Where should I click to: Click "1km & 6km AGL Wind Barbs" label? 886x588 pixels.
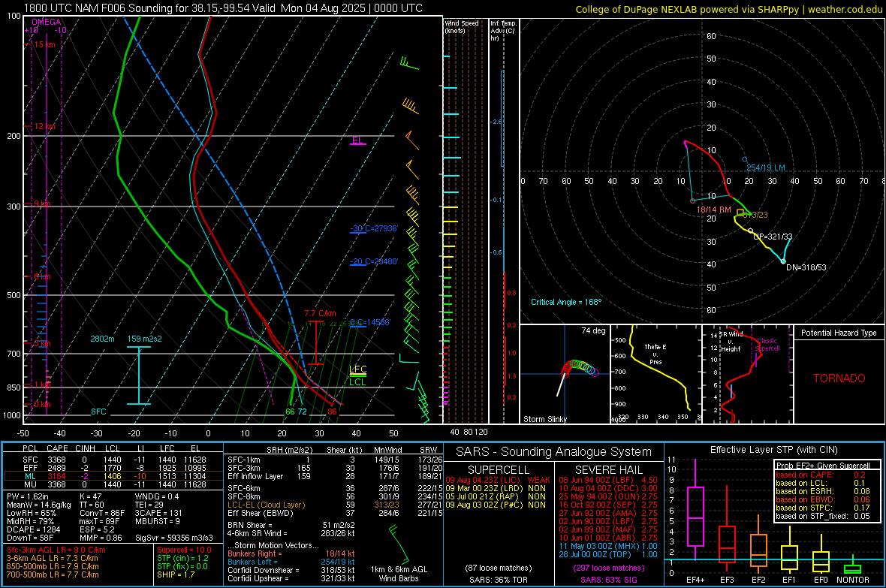(x=399, y=574)
